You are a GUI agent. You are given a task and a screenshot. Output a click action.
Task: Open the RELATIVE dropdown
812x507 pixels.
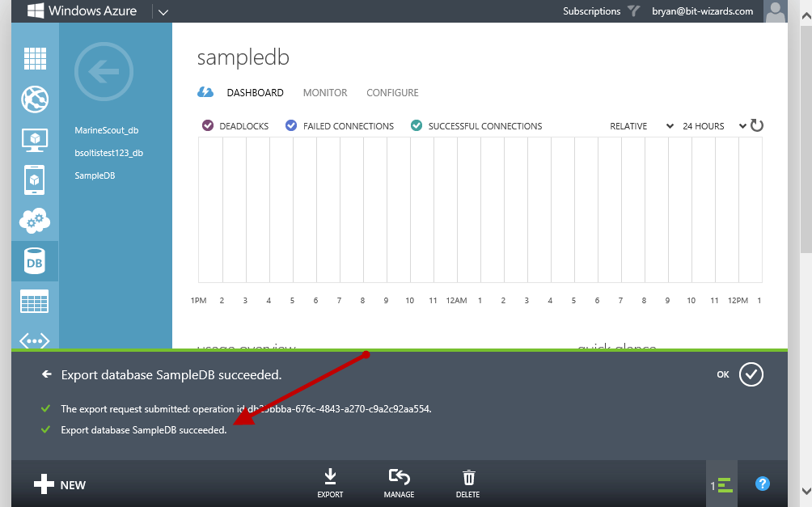pyautogui.click(x=641, y=126)
